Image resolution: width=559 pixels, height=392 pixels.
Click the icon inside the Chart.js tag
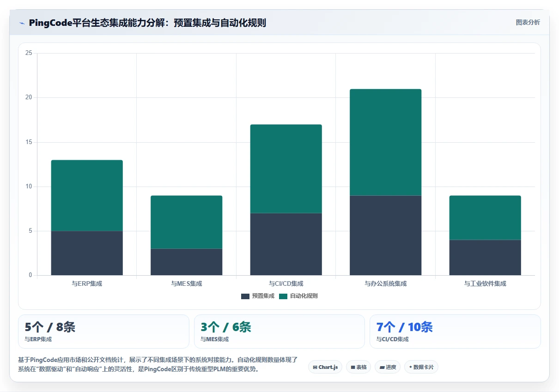click(315, 367)
